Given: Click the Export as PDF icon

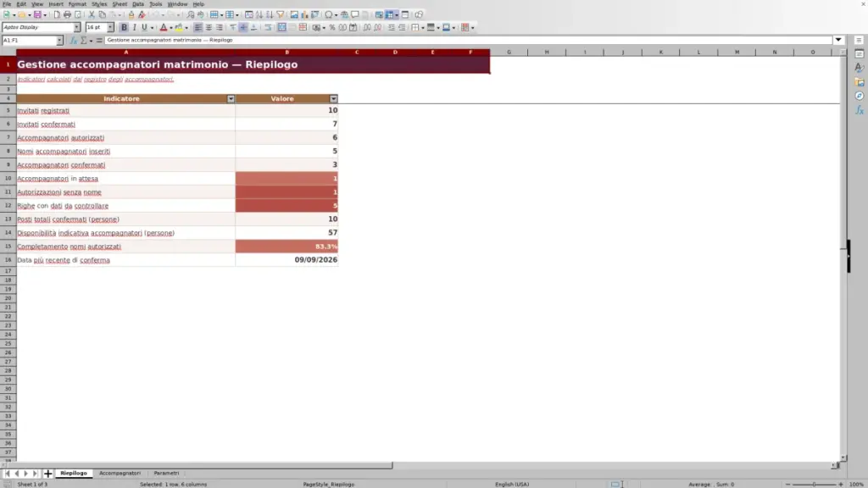Looking at the screenshot, I should click(x=57, y=15).
